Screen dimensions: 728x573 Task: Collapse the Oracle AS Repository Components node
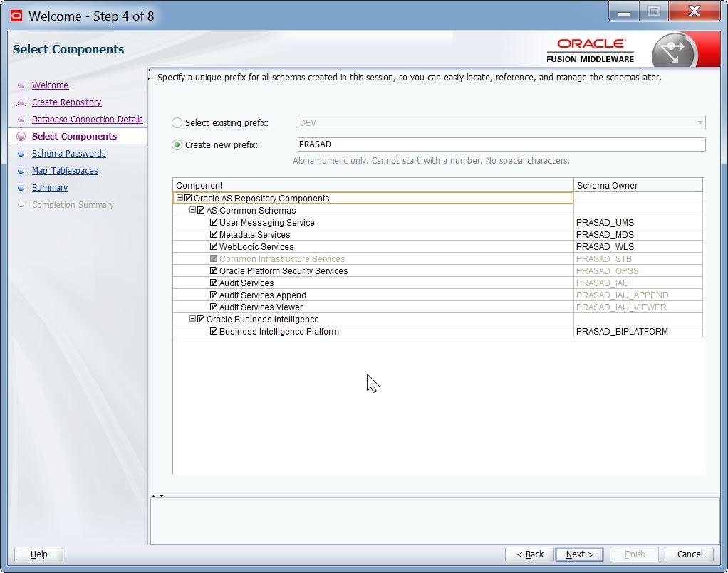[180, 198]
